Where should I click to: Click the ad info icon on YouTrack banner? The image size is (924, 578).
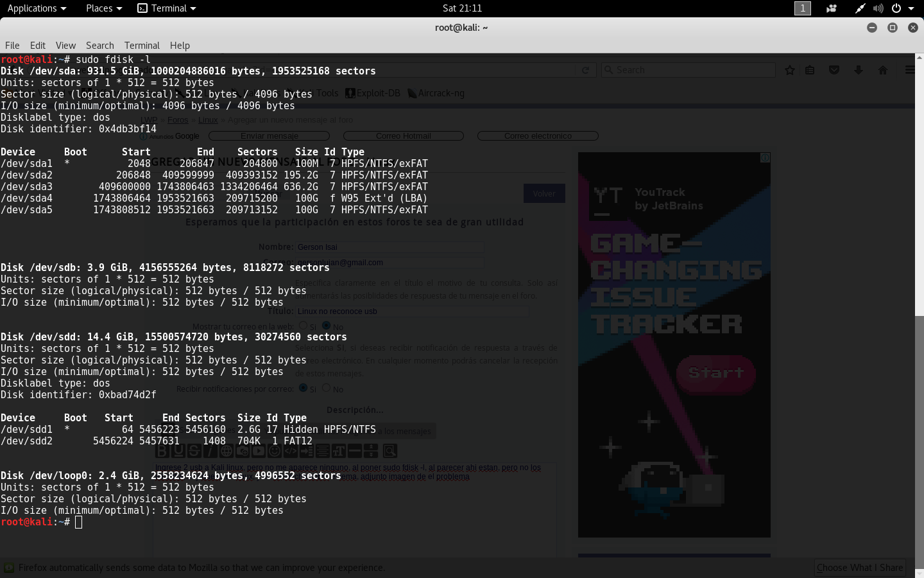tap(765, 157)
